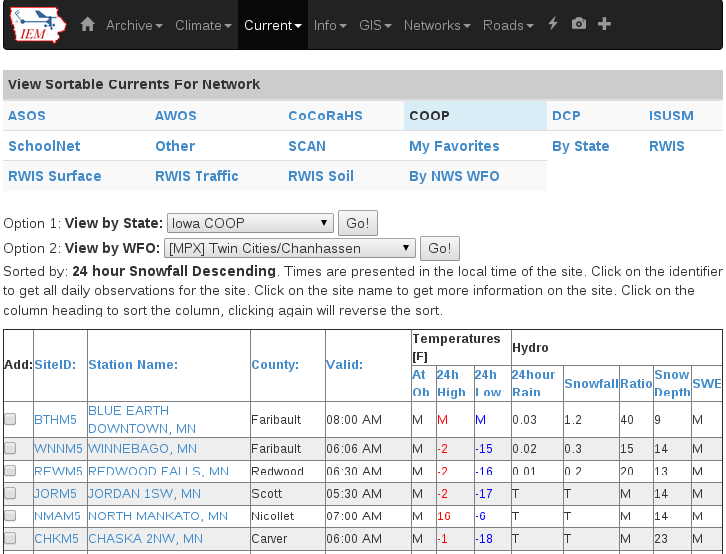Select the DCP network link
726x554 pixels.
pyautogui.click(x=566, y=116)
